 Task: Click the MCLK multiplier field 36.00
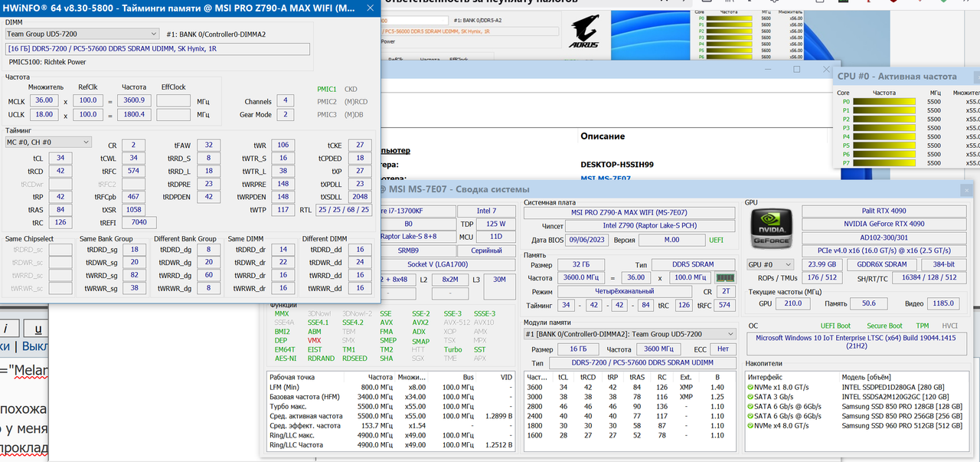coord(44,100)
